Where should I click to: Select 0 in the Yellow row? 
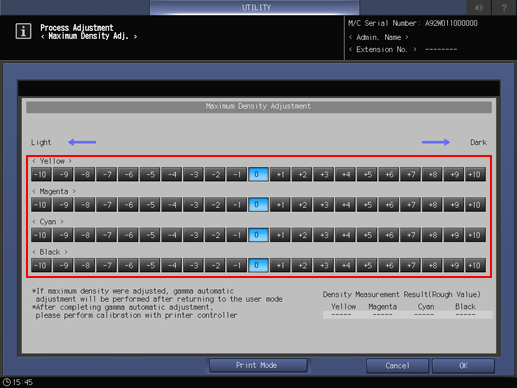[258, 174]
